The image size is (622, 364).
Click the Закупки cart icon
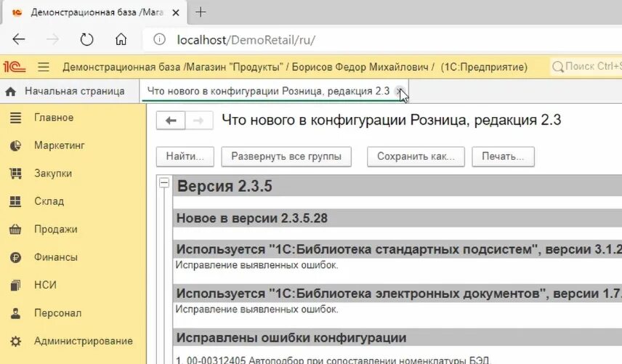pyautogui.click(x=15, y=173)
